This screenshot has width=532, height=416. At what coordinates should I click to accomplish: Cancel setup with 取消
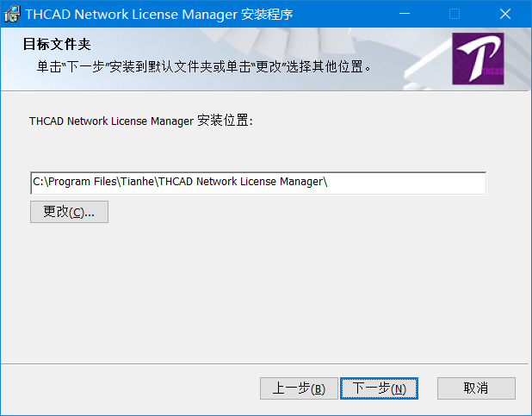pyautogui.click(x=476, y=388)
